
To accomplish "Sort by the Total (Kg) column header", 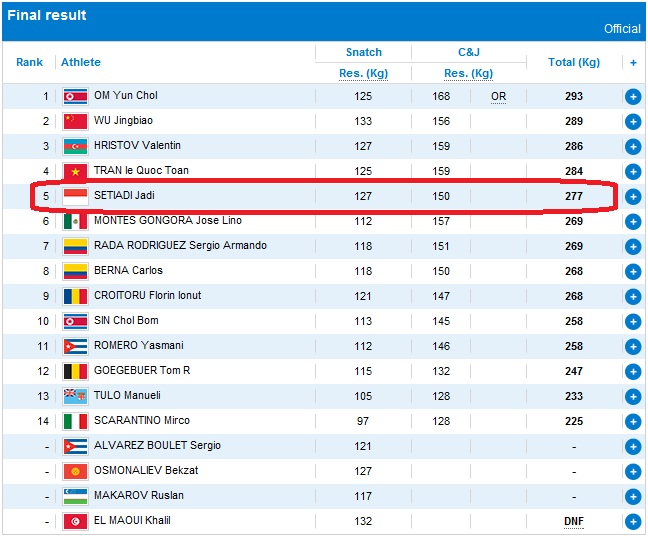I will click(573, 62).
